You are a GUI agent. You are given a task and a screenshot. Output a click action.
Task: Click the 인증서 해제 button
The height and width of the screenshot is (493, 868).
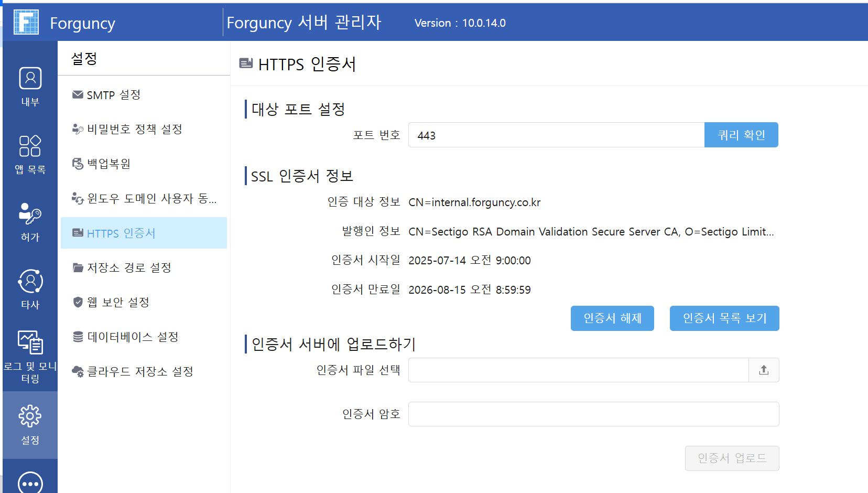click(x=612, y=318)
